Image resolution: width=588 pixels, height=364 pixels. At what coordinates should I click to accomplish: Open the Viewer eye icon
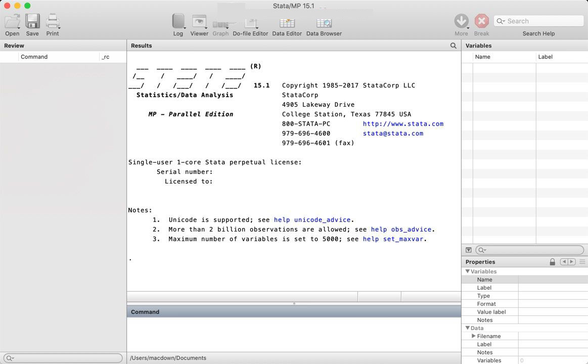pos(199,22)
